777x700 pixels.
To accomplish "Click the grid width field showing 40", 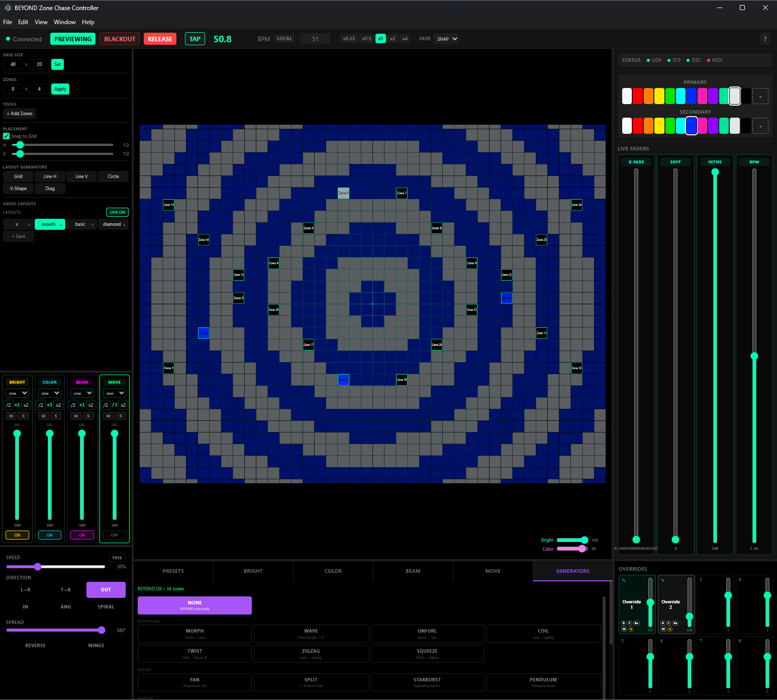I will coord(13,64).
